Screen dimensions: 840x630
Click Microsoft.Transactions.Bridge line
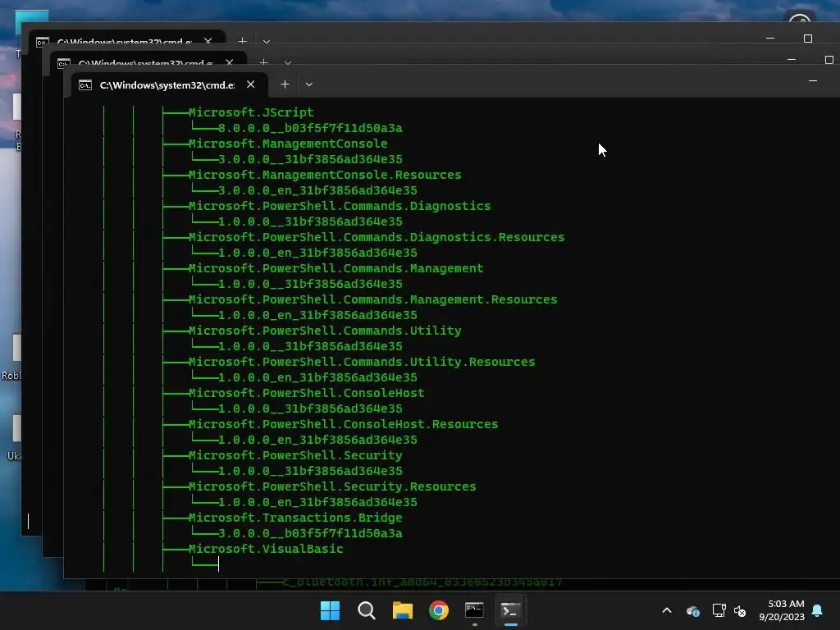click(x=295, y=518)
